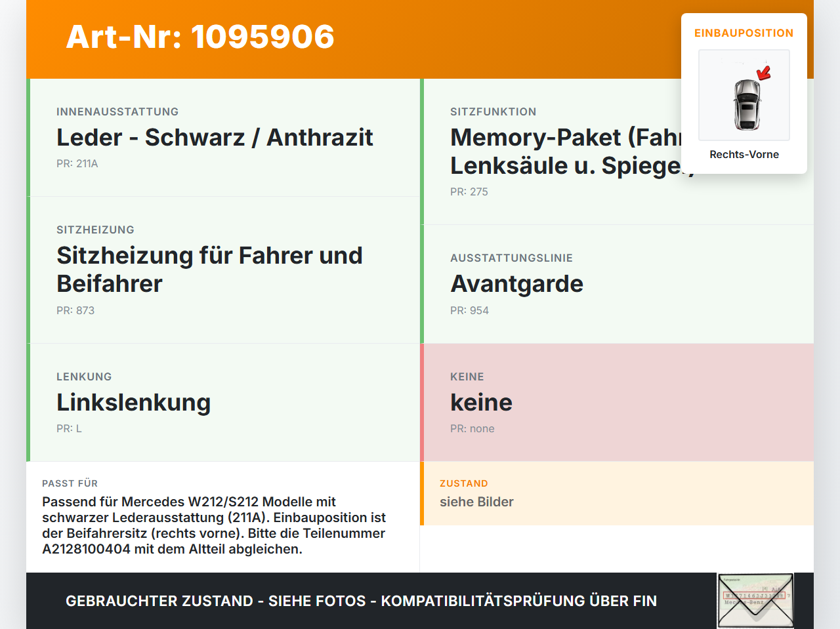
Task: Click the 'PR: none' code
Action: click(x=472, y=428)
